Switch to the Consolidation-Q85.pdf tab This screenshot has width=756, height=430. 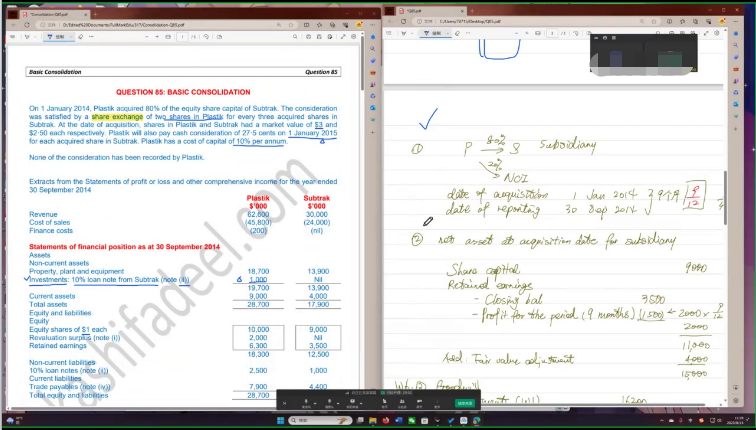click(50, 8)
